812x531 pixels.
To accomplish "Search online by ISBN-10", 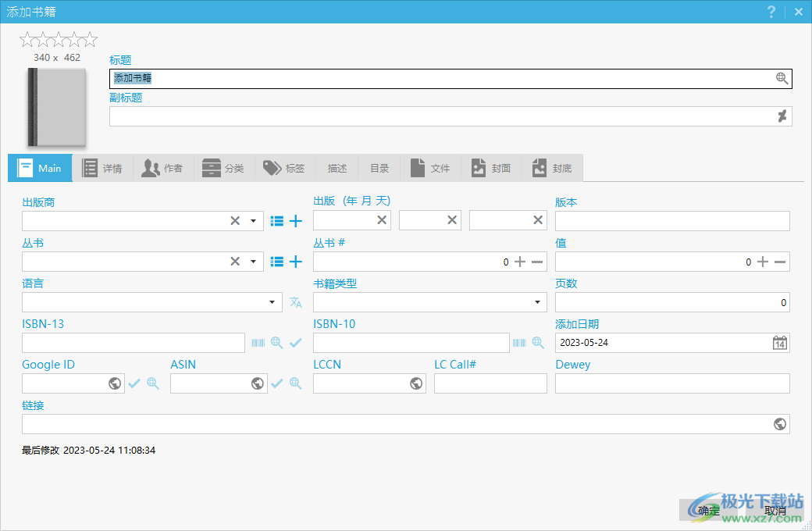I will point(538,343).
